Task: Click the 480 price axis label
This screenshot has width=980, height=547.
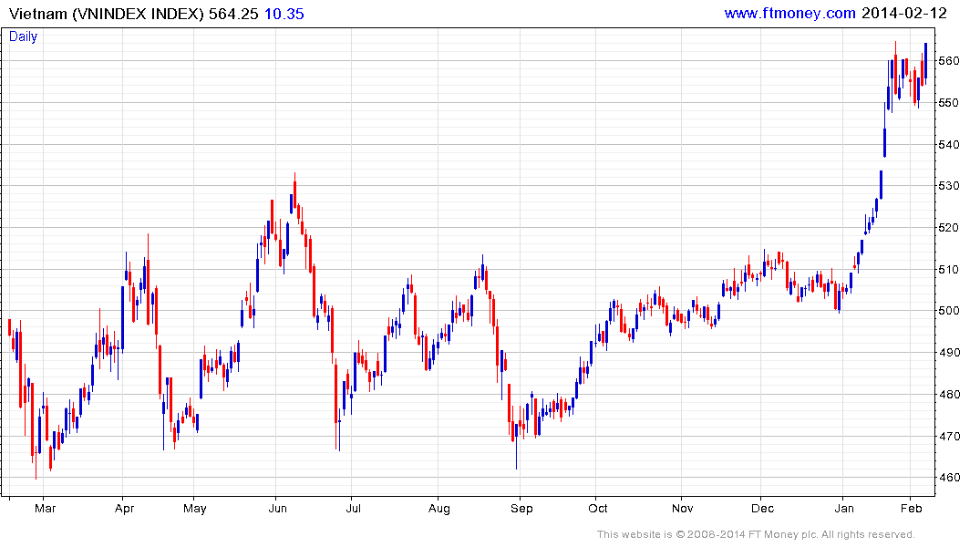Action: pos(949,395)
